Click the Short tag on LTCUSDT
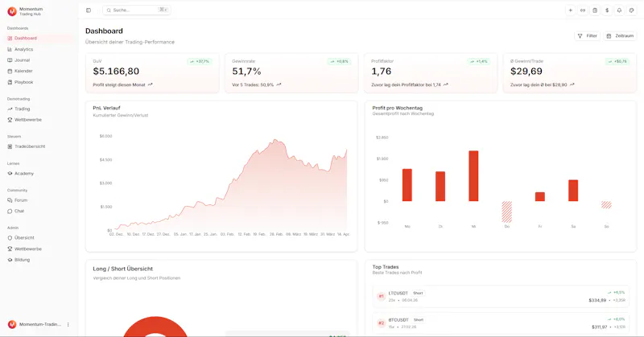Image resolution: width=644 pixels, height=337 pixels. 418,293
